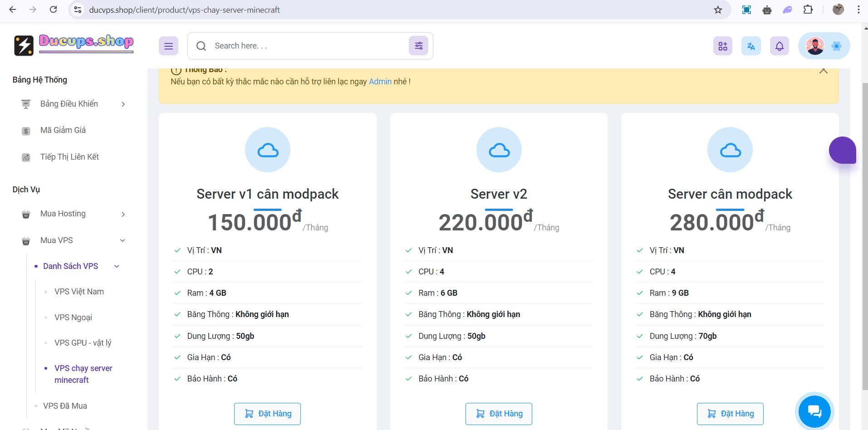The height and width of the screenshot is (430, 868).
Task: Select VPS Việt Nam in sidebar
Action: point(79,292)
